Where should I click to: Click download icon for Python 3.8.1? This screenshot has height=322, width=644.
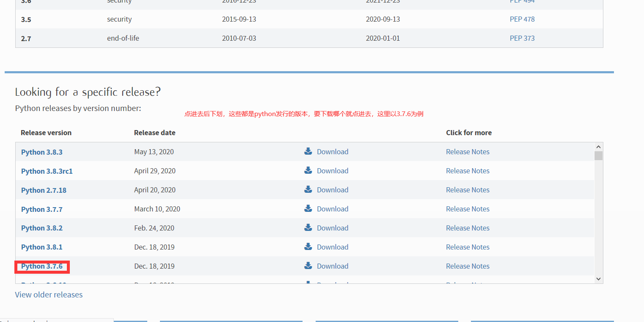(308, 247)
